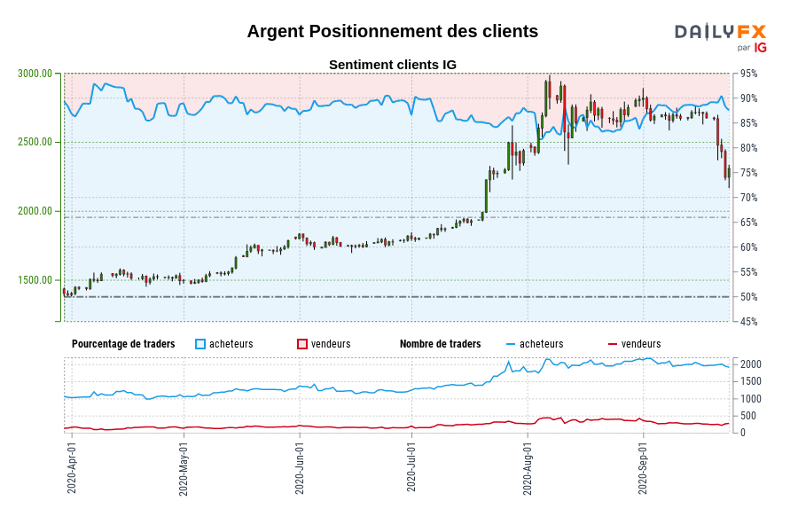Click the red vendeurs line marker

613,345
